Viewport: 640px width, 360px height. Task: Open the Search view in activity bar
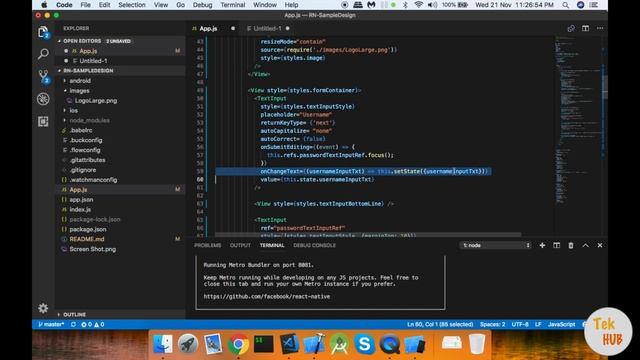point(43,54)
